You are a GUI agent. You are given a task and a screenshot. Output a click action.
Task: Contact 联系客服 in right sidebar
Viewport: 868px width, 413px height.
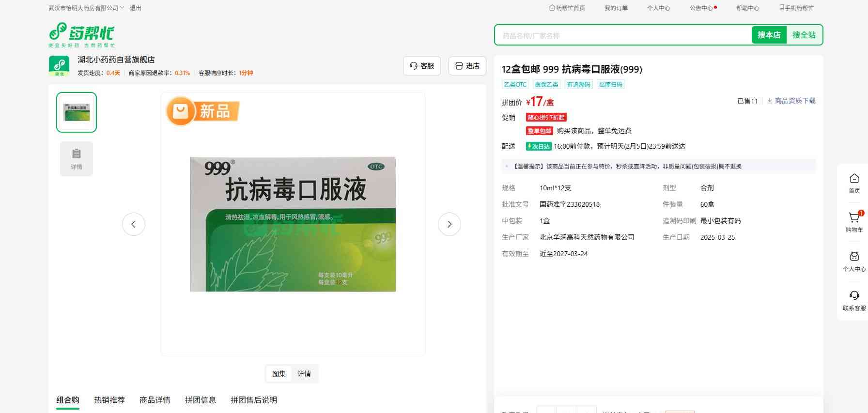pos(854,300)
